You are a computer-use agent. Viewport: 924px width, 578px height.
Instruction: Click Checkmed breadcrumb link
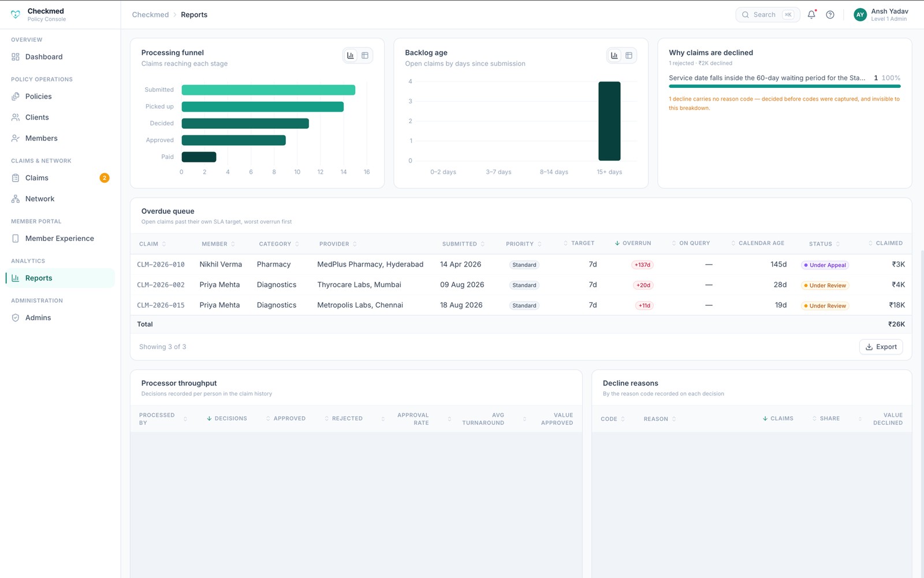150,14
